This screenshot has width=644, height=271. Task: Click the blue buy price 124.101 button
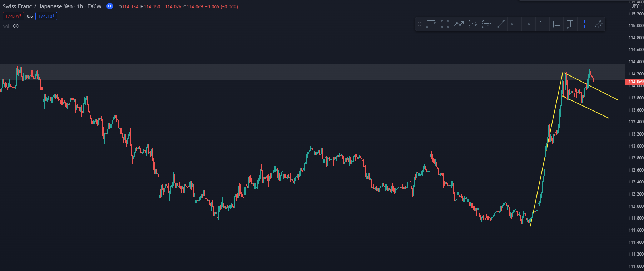46,16
